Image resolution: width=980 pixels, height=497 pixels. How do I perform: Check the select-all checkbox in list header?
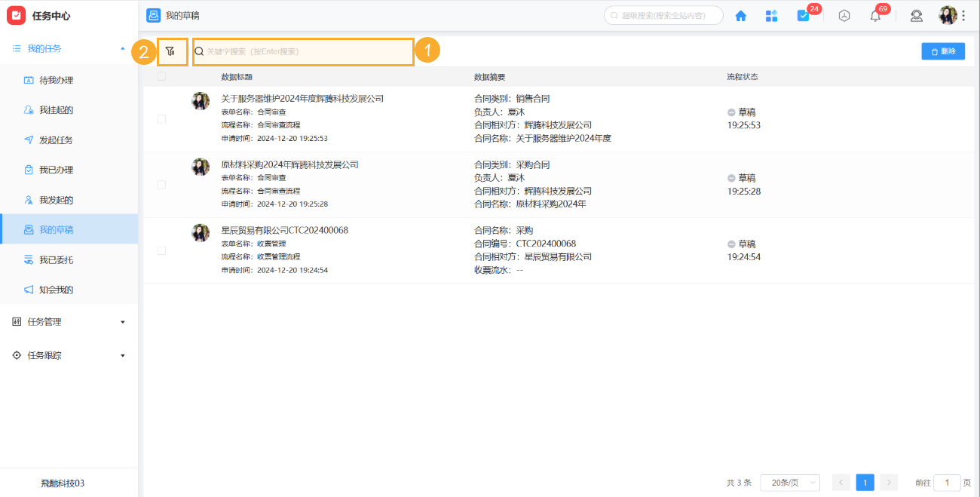[161, 75]
